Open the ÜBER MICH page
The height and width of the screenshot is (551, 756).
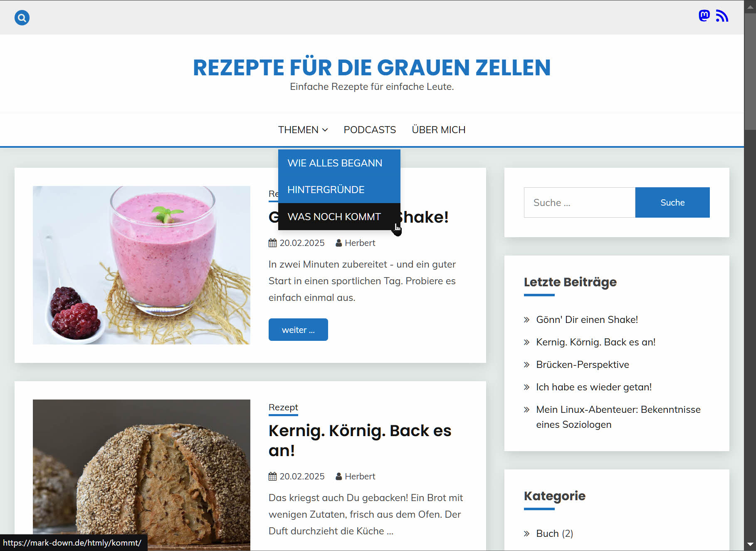439,130
